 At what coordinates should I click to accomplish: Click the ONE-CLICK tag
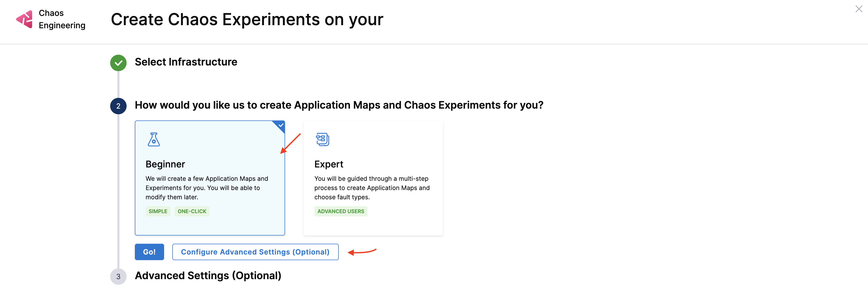pyautogui.click(x=192, y=211)
